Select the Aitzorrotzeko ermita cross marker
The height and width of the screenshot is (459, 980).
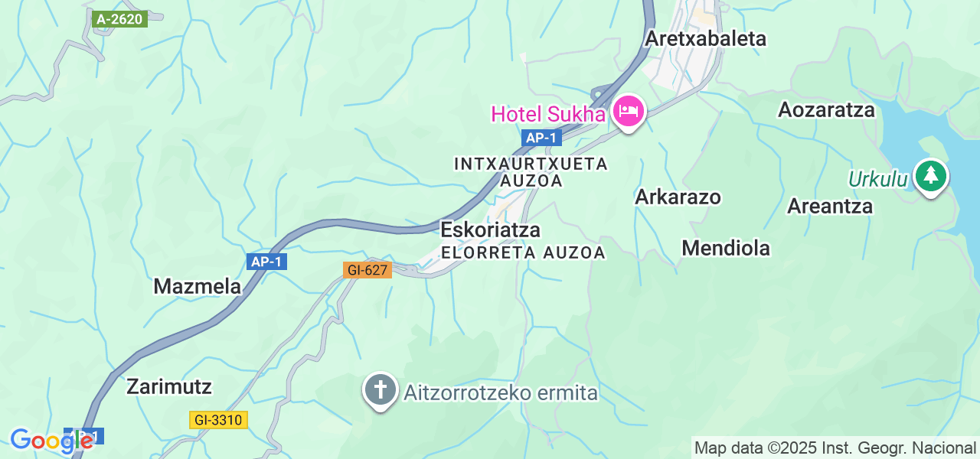pos(381,392)
